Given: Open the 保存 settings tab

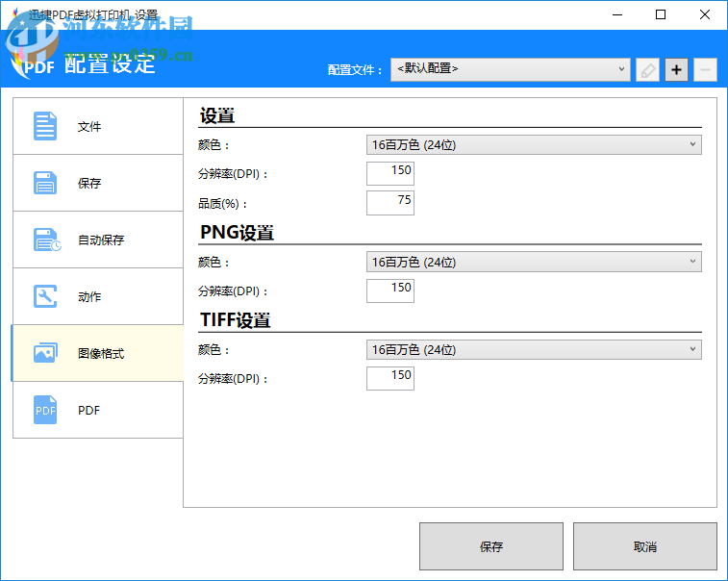Looking at the screenshot, I should (x=98, y=183).
